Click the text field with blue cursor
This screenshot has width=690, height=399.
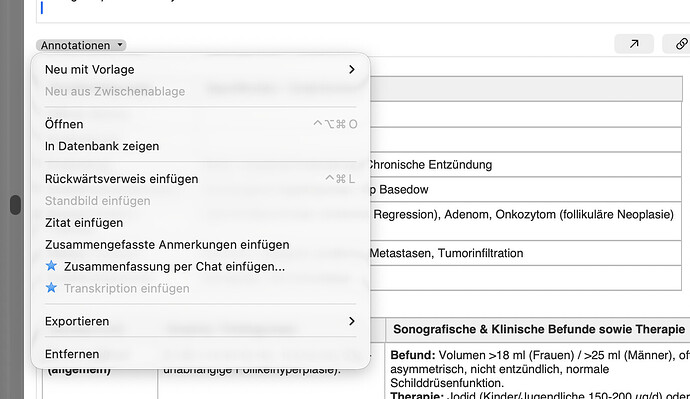click(363, 11)
